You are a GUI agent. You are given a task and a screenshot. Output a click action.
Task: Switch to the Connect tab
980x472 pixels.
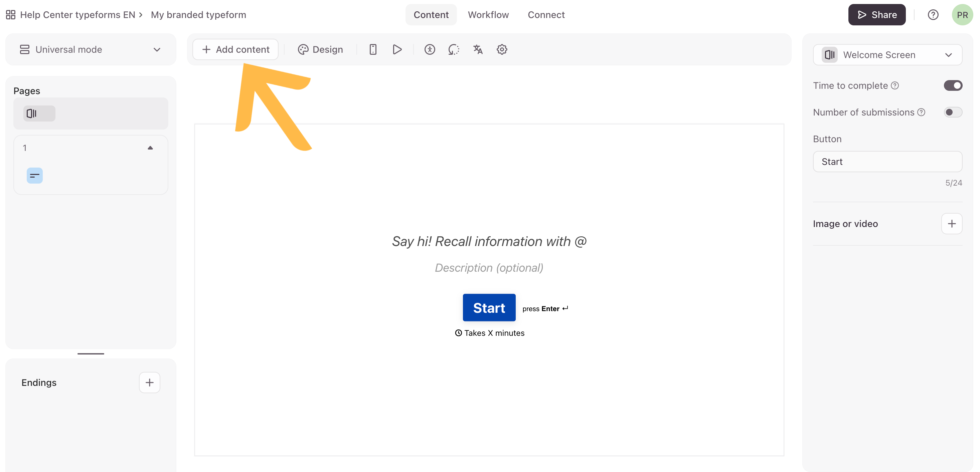[546, 15]
